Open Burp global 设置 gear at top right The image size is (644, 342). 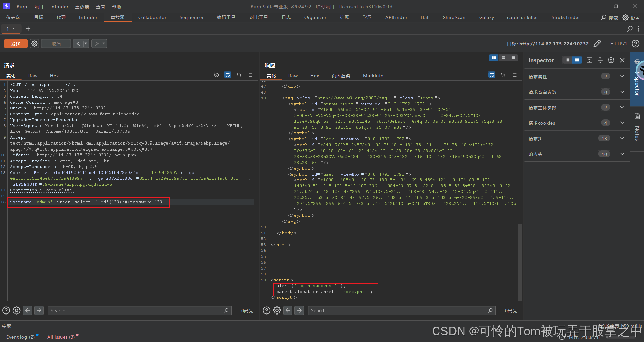pyautogui.click(x=625, y=18)
